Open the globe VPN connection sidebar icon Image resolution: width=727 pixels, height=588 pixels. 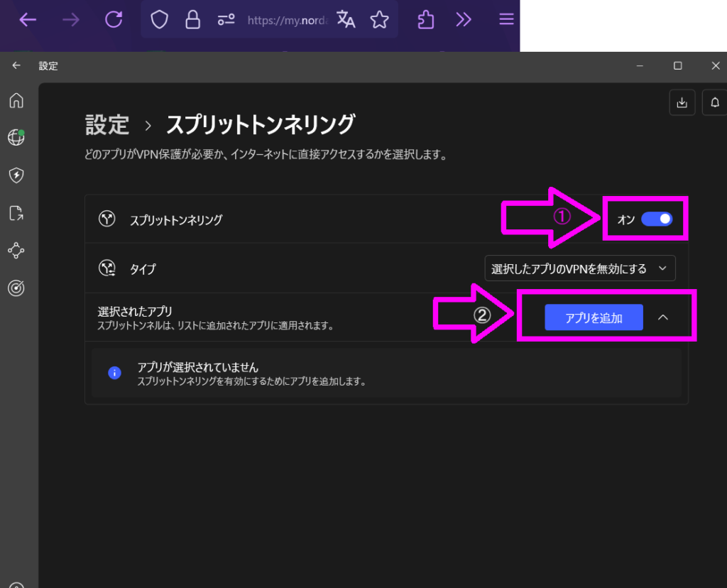(x=16, y=138)
